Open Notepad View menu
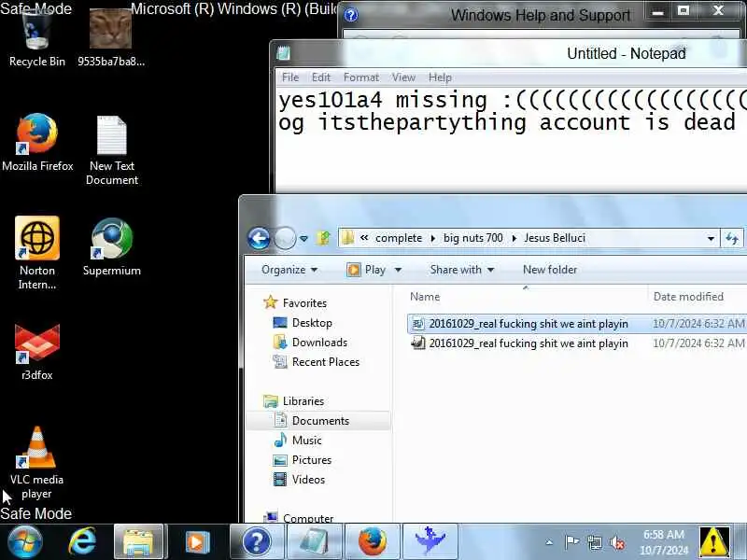Image resolution: width=747 pixels, height=560 pixels. 403,77
